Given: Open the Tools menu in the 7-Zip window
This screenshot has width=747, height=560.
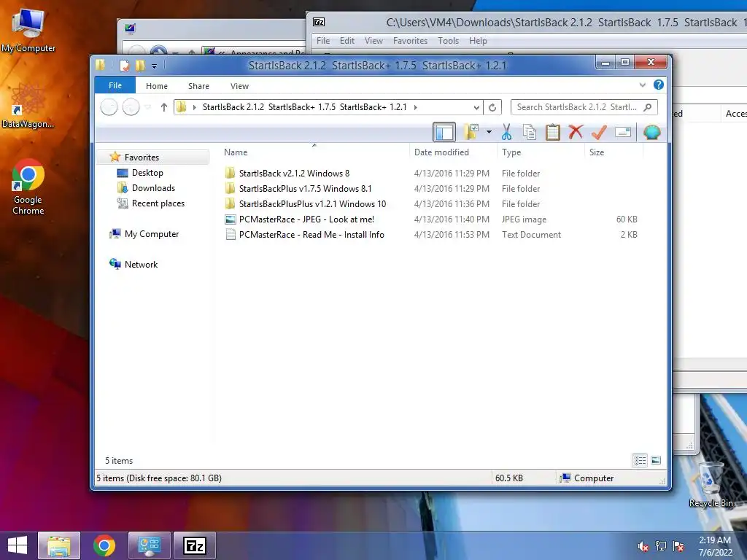Looking at the screenshot, I should [x=449, y=41].
